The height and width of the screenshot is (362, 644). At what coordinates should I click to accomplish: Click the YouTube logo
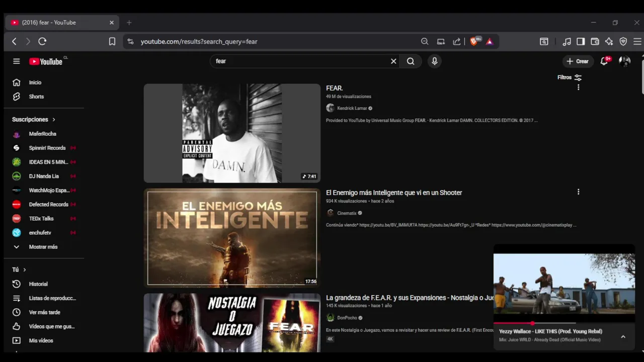pyautogui.click(x=46, y=61)
